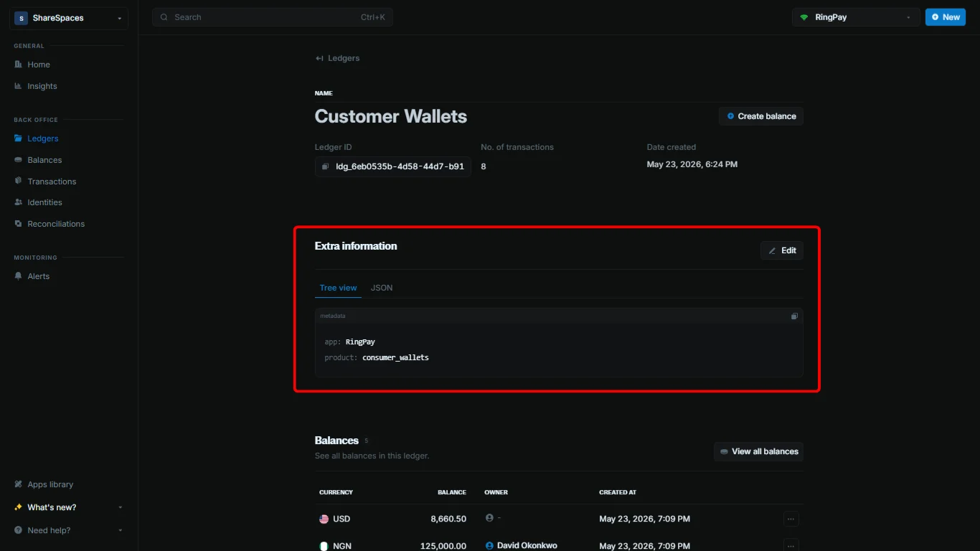Expand the Need help? menu
Image resolution: width=980 pixels, height=551 pixels.
point(69,530)
